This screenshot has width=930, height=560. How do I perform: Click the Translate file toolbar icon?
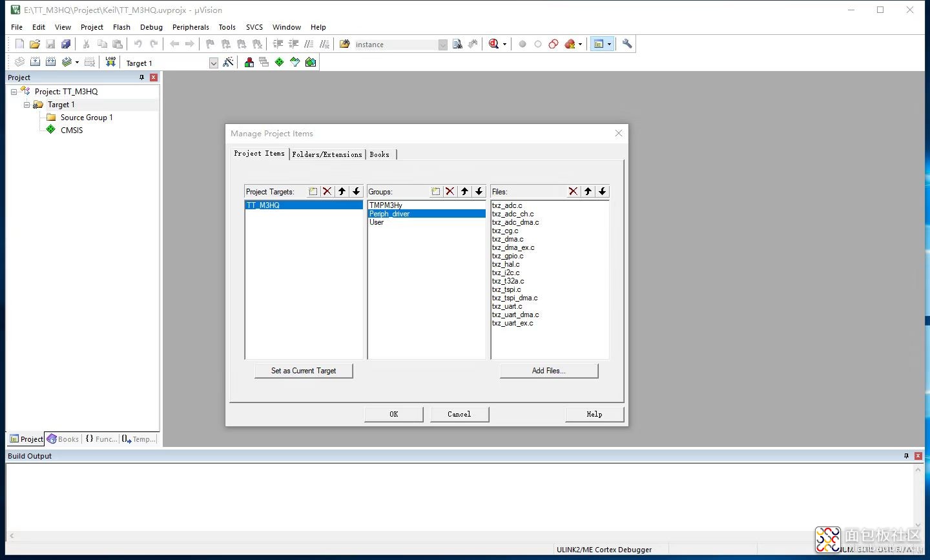[19, 62]
